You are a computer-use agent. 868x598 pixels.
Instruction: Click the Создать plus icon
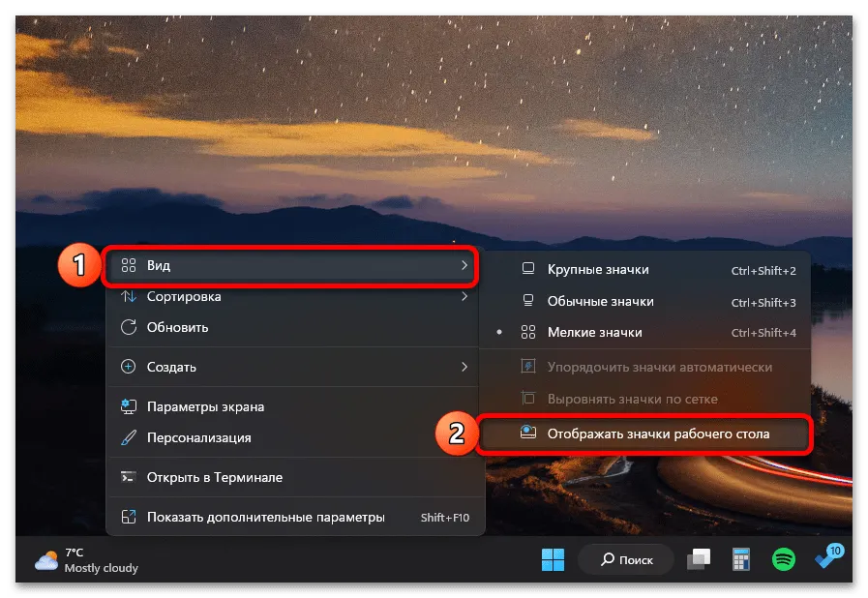pos(129,367)
